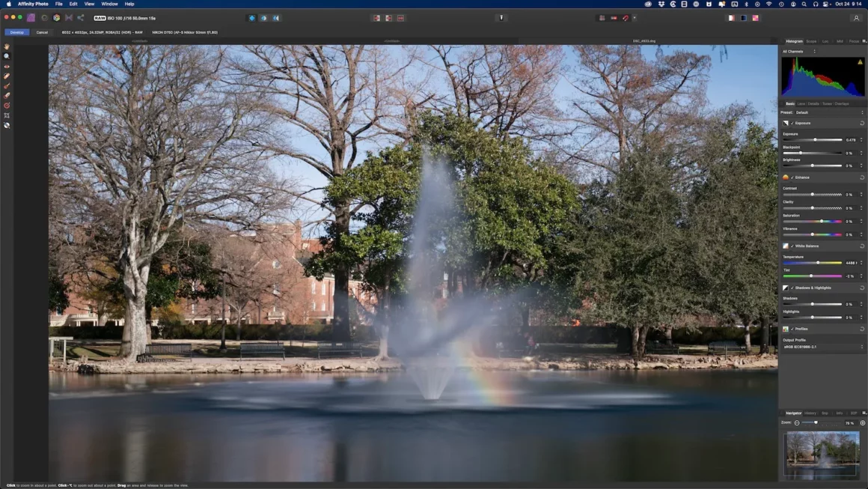Expand the Output Profile sRGB dropdown

click(x=822, y=347)
